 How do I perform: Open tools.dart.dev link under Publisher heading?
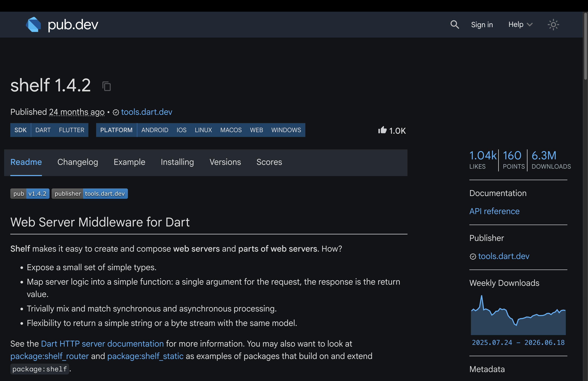tap(504, 256)
